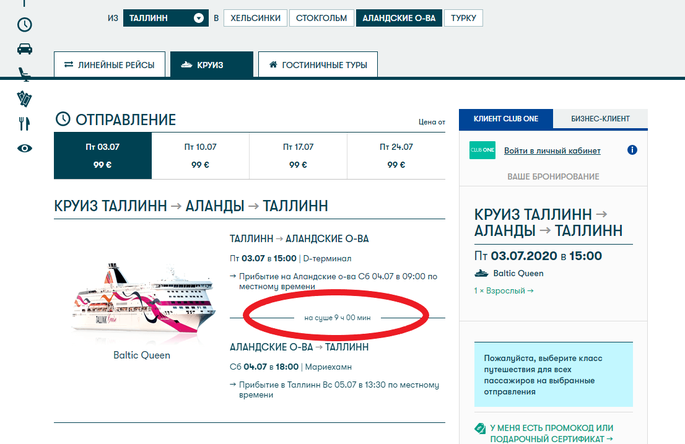
Task: Click the clock icon beside 'Отправление' heading
Action: (x=63, y=119)
